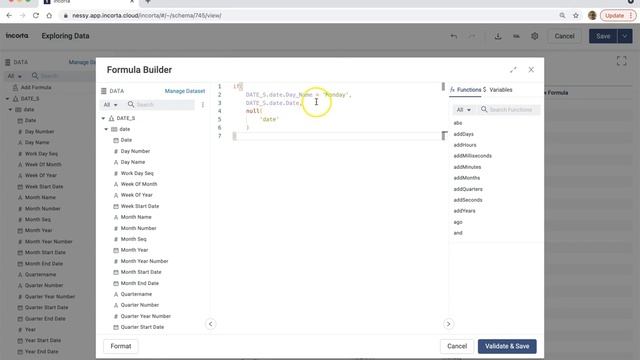Click the Manage Dataset link
640x360 pixels.
tap(185, 91)
